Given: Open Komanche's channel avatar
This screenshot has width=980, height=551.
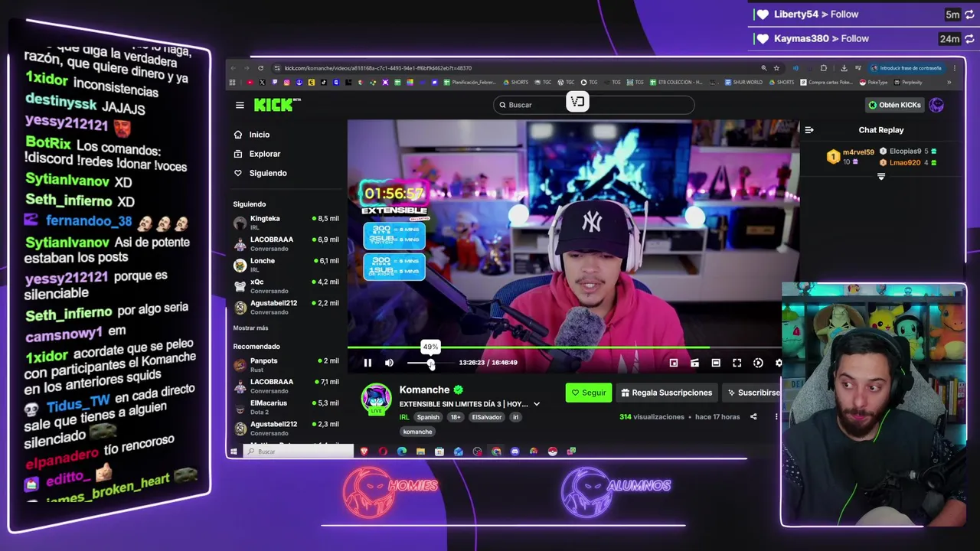Looking at the screenshot, I should tap(376, 399).
